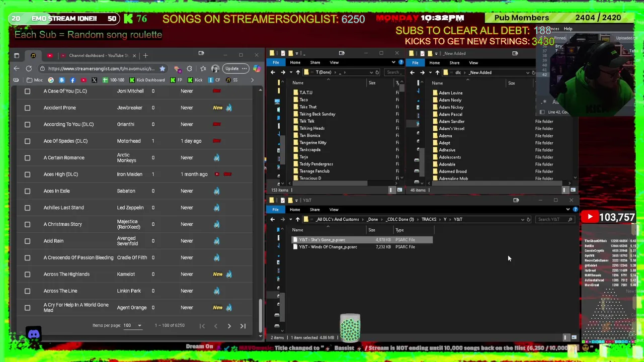Open the items per page dropdown

click(133, 325)
